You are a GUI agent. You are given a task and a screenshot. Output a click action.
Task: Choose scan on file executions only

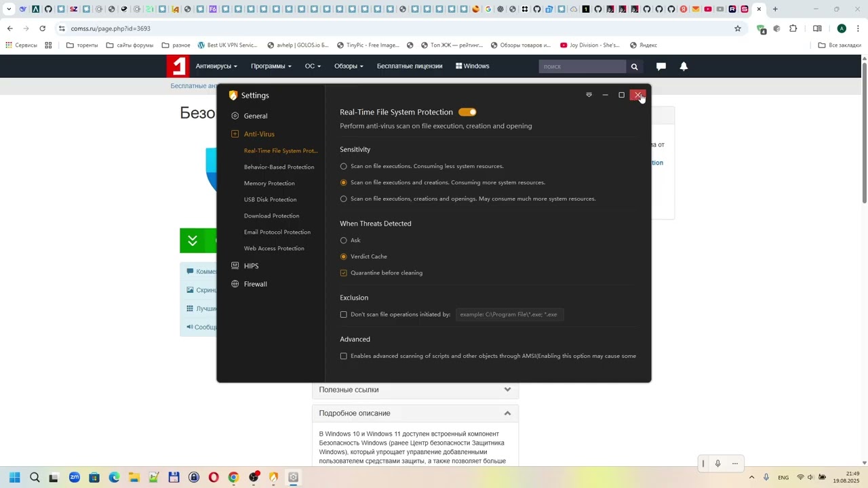(343, 166)
